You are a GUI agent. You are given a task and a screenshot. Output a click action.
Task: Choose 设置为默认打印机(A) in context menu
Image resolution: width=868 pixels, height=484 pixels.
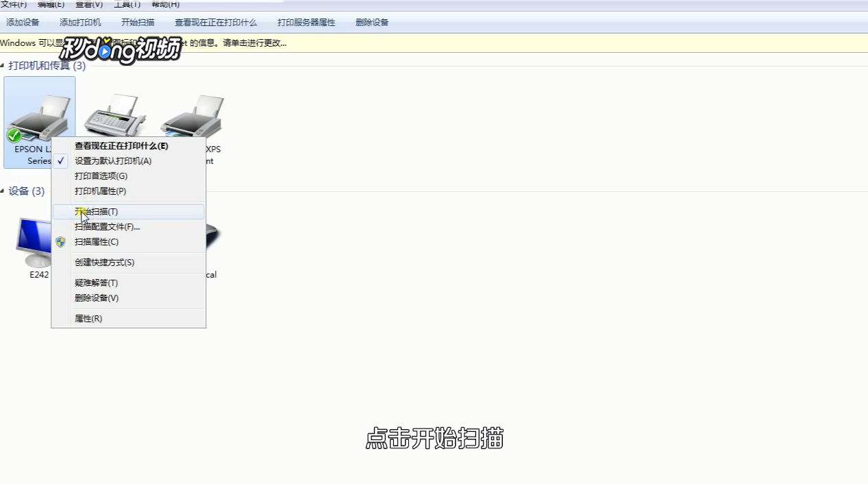[129, 161]
